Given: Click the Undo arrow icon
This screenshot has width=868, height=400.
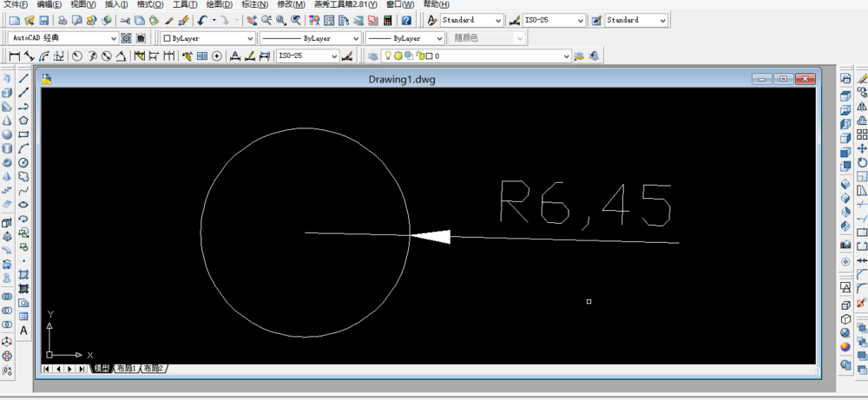Looking at the screenshot, I should tap(202, 21).
